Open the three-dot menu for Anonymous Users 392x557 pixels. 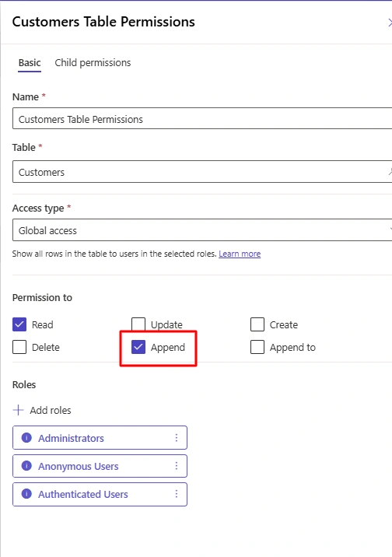tap(176, 466)
